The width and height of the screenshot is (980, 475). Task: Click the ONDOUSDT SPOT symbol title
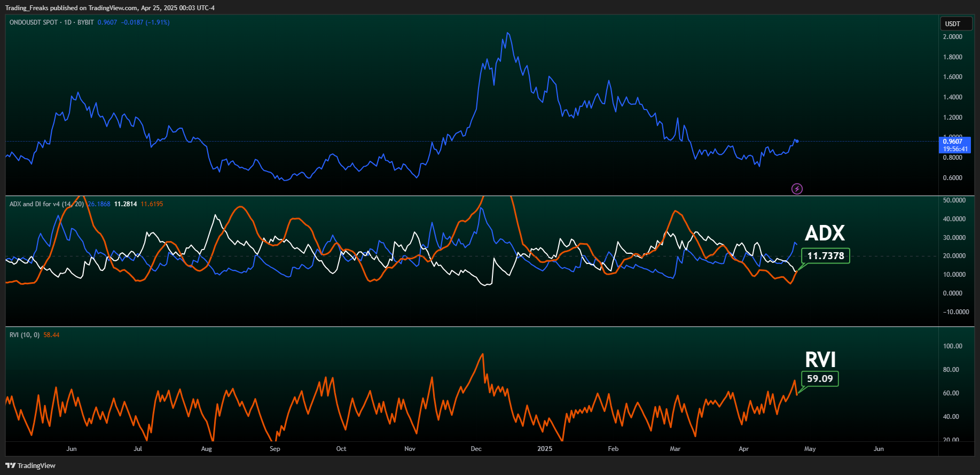tap(34, 22)
